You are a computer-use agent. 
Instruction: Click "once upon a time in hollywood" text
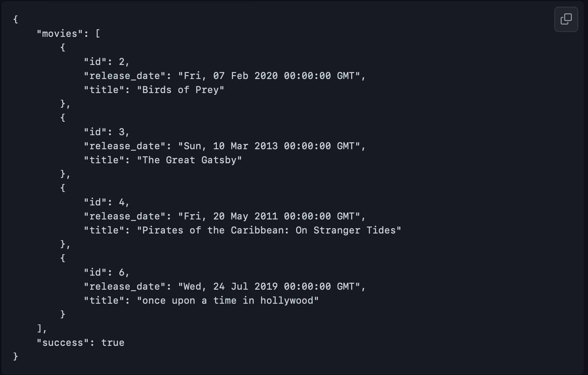pyautogui.click(x=228, y=301)
